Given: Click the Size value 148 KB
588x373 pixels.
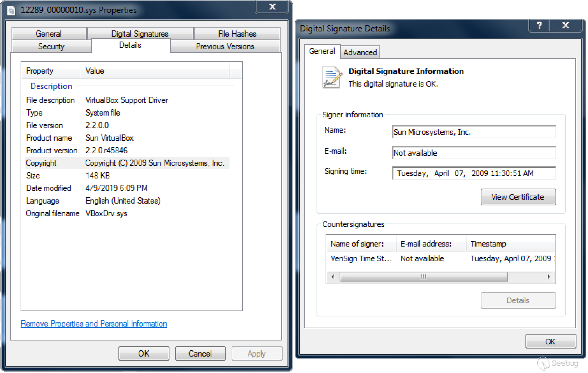Looking at the screenshot, I should click(98, 176).
